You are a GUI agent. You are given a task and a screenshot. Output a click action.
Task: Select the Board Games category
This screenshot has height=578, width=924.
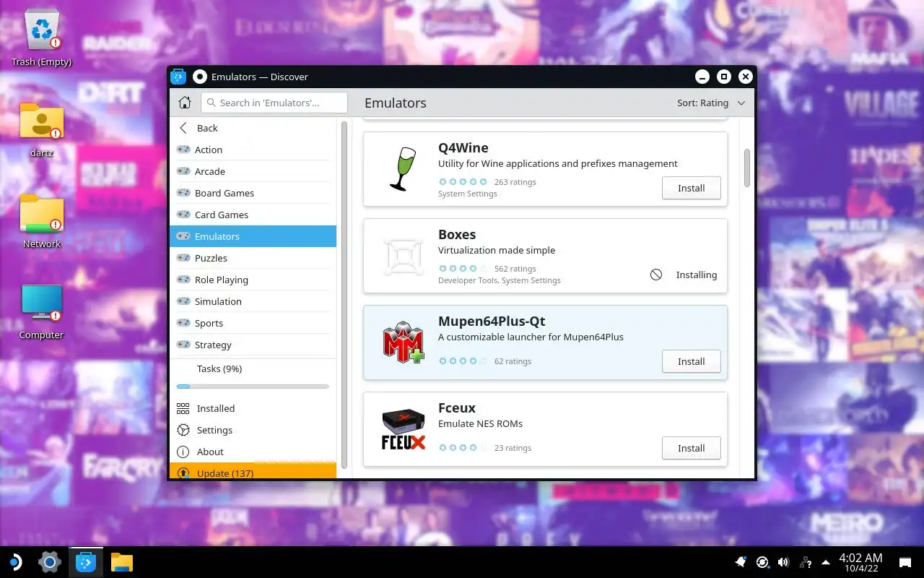pos(253,193)
